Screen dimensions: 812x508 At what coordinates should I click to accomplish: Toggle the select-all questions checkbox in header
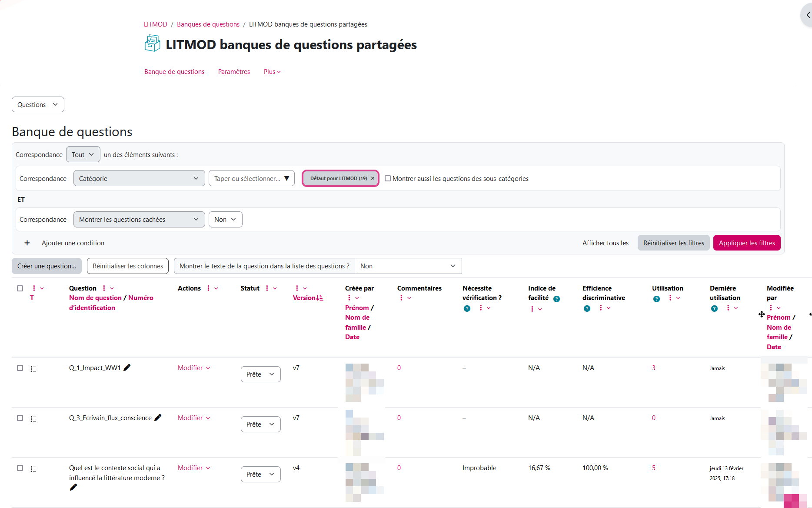point(20,288)
